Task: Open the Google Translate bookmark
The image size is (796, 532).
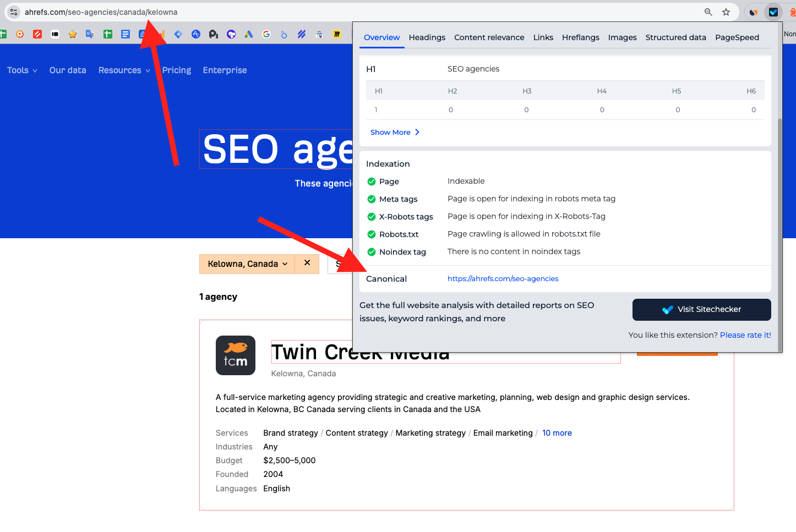Action: click(x=90, y=34)
